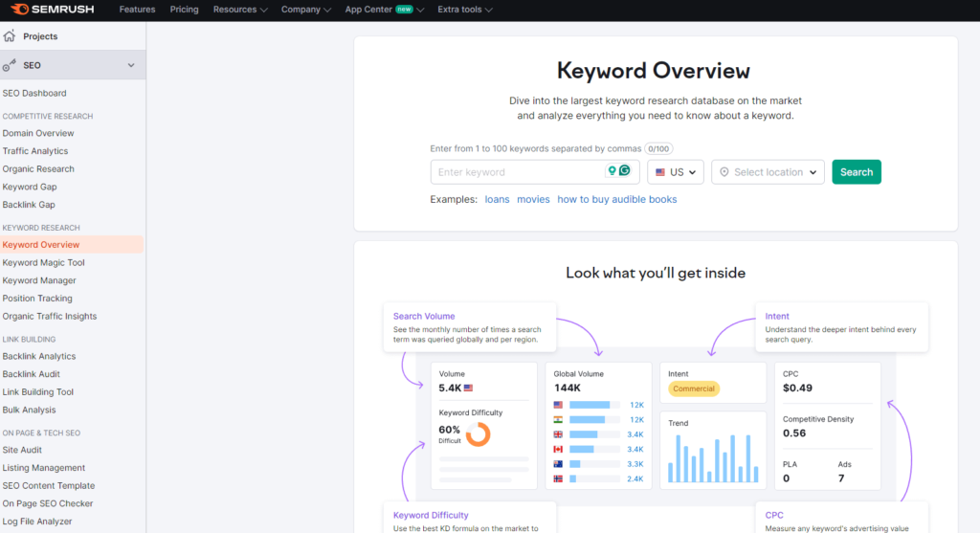Open Backlink Gap
The width and height of the screenshot is (980, 533).
coord(29,205)
